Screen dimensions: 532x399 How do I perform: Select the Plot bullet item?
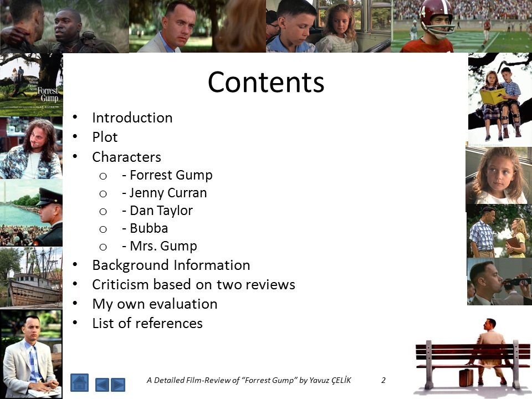point(105,137)
